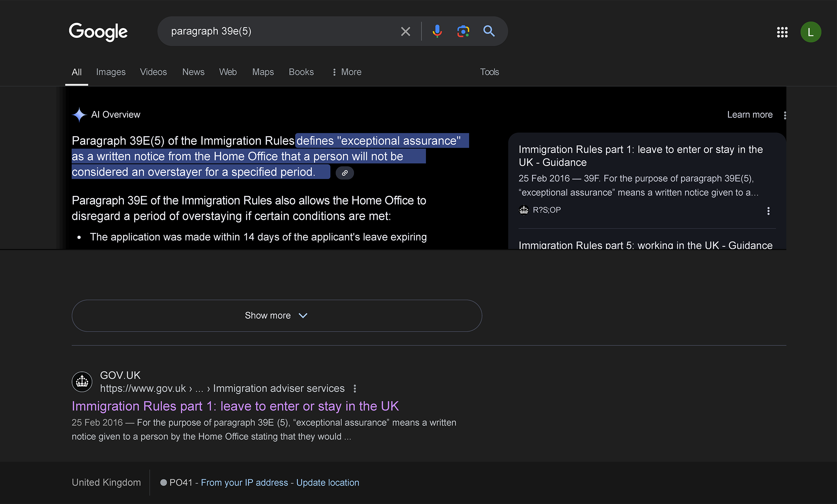Click the Update location link
837x504 pixels.
pos(327,482)
